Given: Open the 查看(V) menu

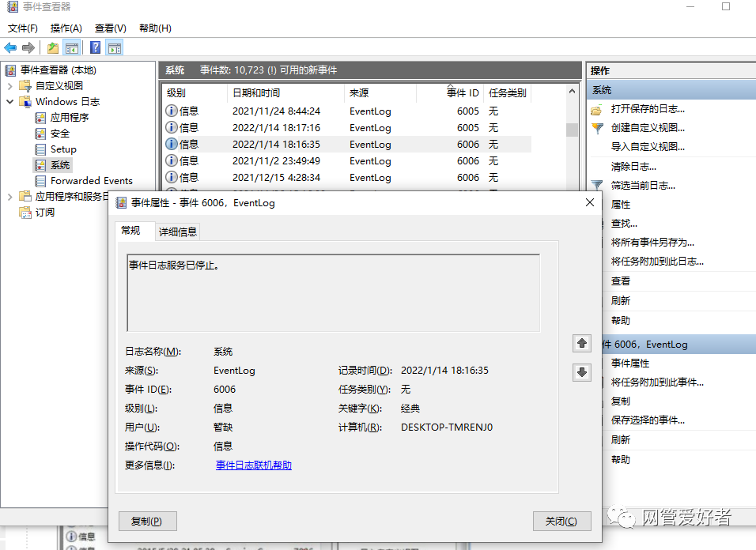Looking at the screenshot, I should (x=109, y=28).
